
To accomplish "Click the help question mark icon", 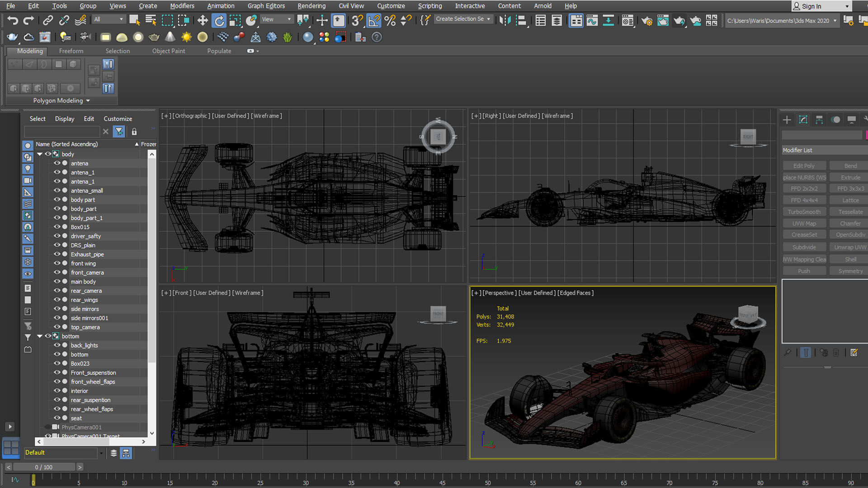I will pyautogui.click(x=377, y=37).
